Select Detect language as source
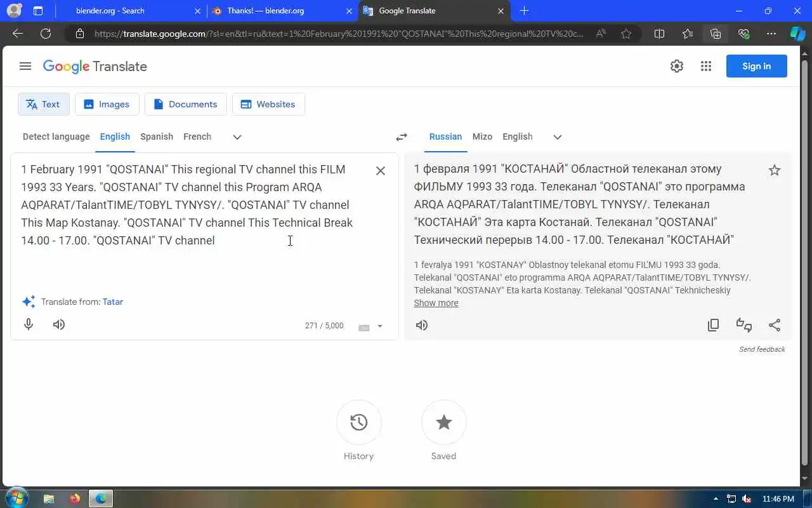This screenshot has height=508, width=812. pos(56,137)
